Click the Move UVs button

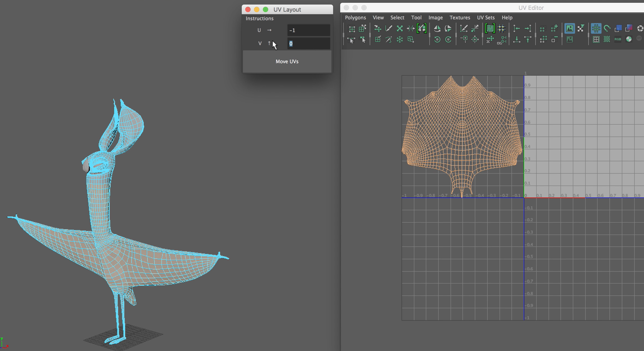click(287, 62)
